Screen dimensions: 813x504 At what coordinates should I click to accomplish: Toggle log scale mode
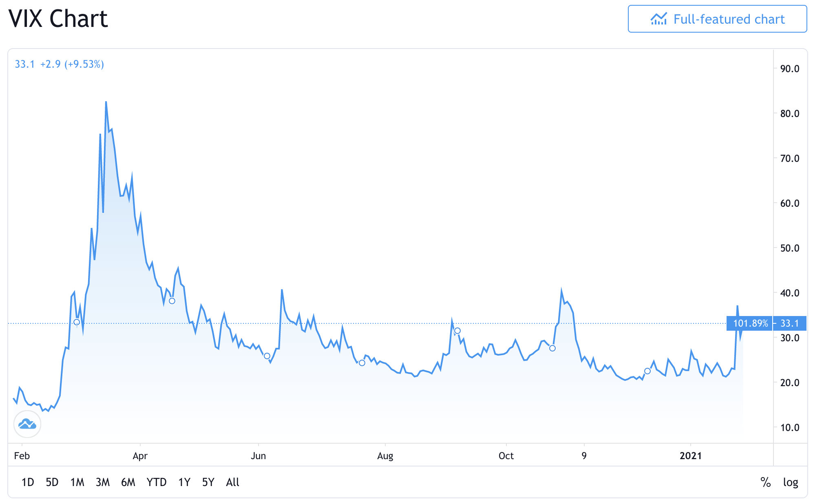click(790, 482)
